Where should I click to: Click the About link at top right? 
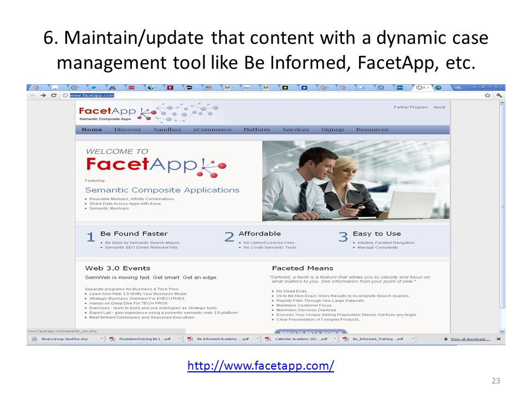439,107
